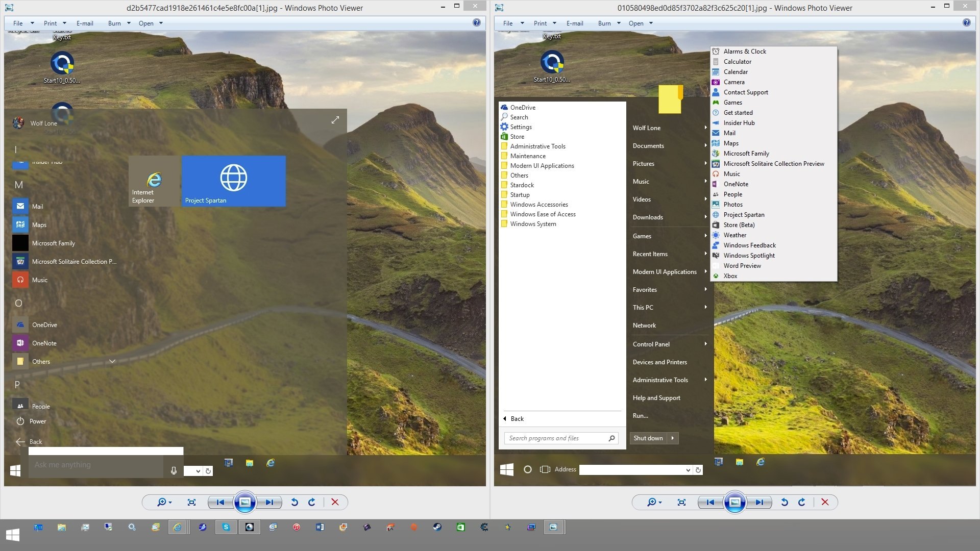Click 'Microsoft Family' in left photo app list

(x=53, y=243)
